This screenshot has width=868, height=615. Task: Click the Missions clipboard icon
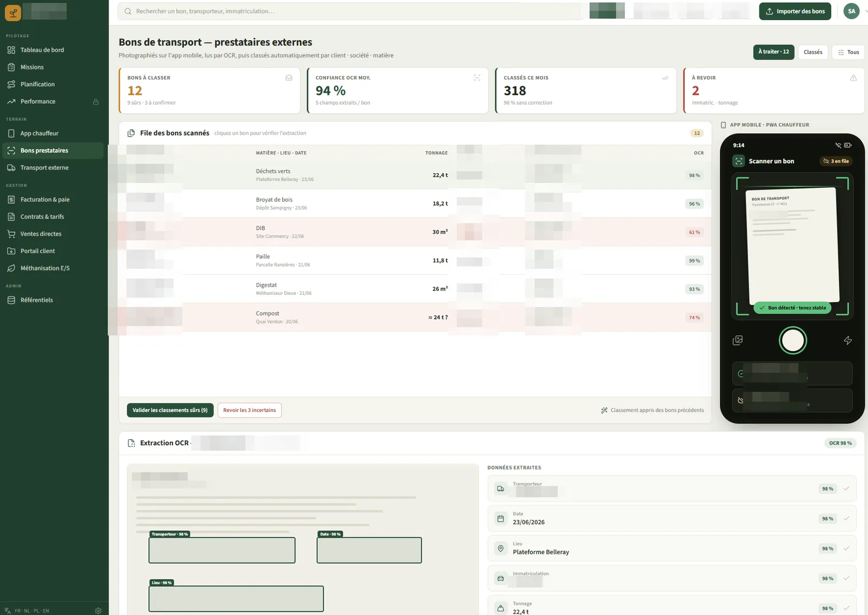[x=11, y=67]
